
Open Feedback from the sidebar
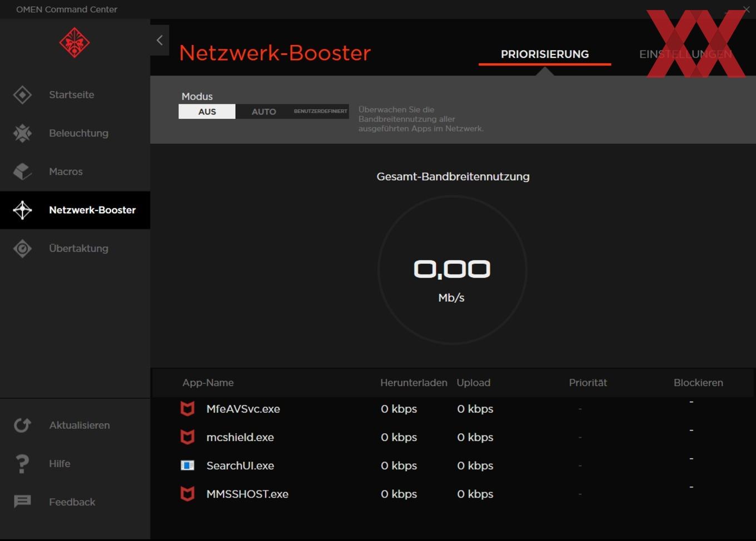pos(72,502)
